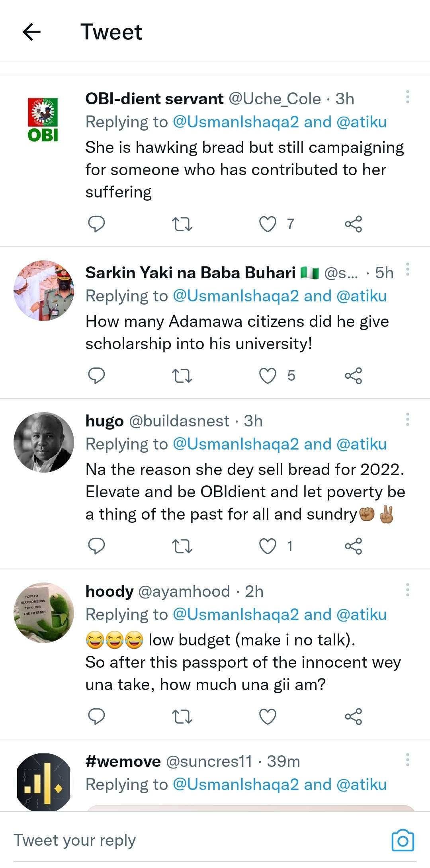Open @atiku link in hoody's reply

(361, 614)
